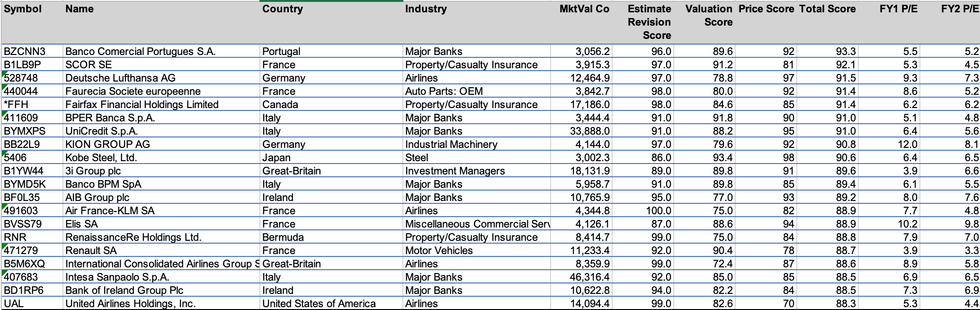
Task: Click the Portugal country cell
Action: pos(331,51)
